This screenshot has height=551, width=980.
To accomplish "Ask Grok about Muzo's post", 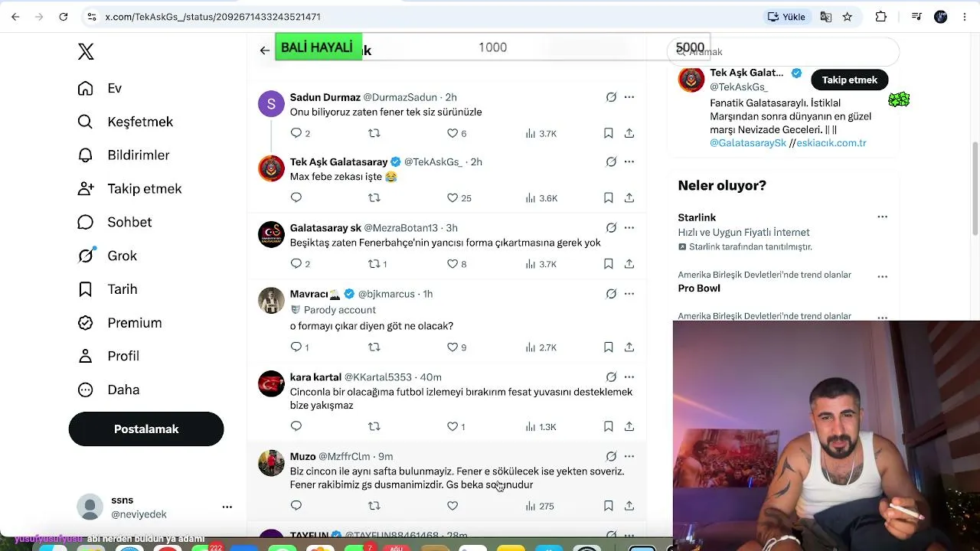I will point(611,456).
